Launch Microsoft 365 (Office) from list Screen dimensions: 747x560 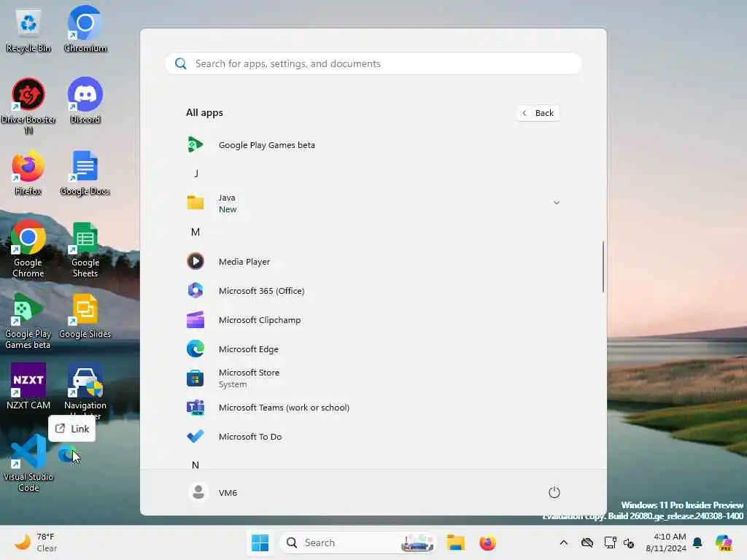[x=373, y=290]
